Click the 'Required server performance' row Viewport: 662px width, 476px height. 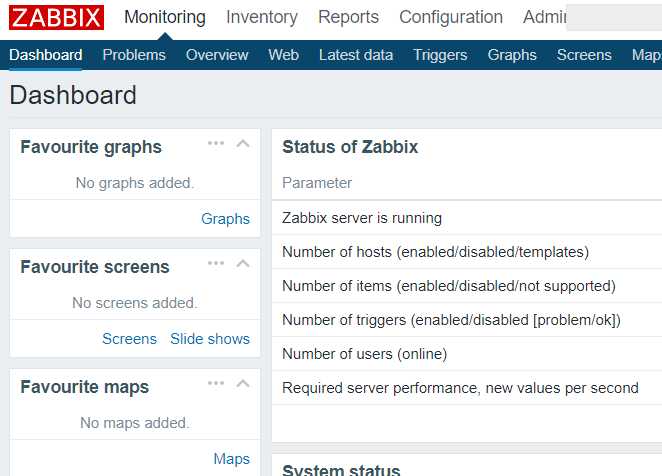467,388
